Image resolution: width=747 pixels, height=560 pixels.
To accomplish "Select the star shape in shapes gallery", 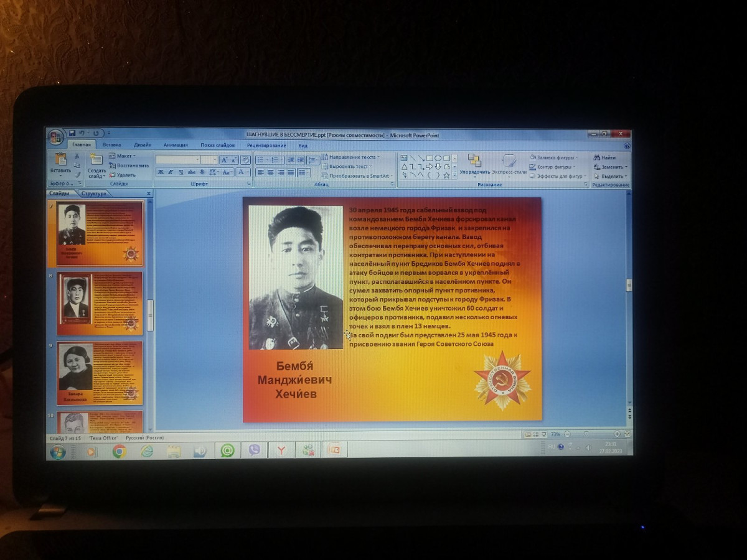I will click(446, 175).
